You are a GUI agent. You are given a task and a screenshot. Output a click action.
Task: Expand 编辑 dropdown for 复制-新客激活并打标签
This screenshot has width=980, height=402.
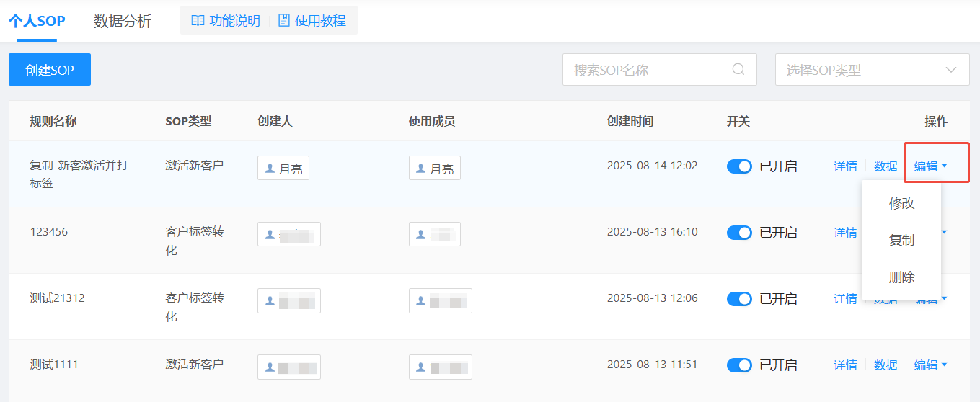click(x=931, y=166)
